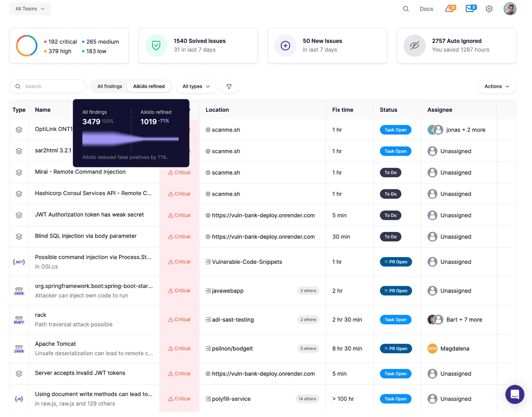Go to the Docs page
The image size is (532, 417).
(426, 9)
